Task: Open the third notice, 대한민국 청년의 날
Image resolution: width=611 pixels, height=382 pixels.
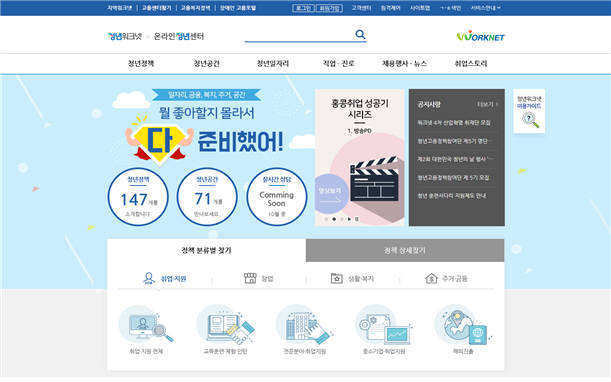Action: (454, 159)
